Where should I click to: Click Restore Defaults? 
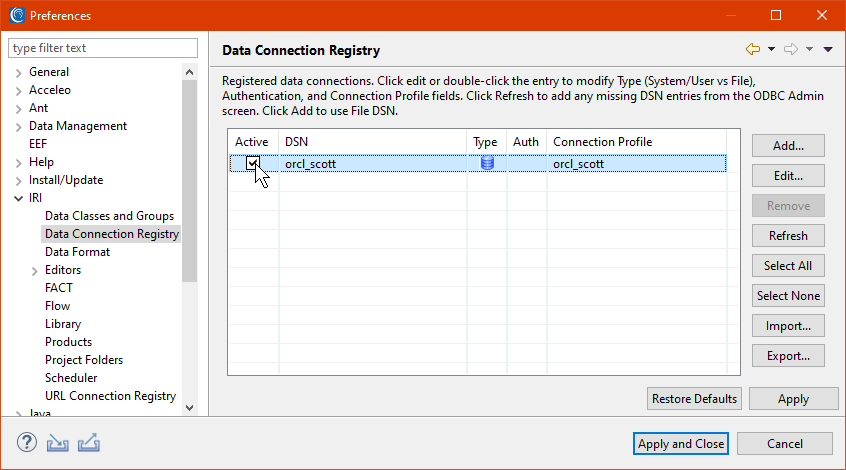click(694, 399)
